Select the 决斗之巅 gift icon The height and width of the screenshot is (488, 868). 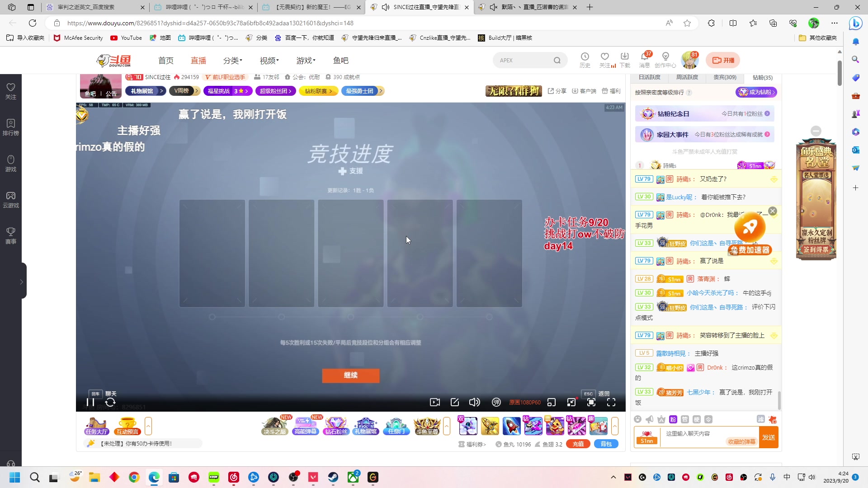pos(275,425)
